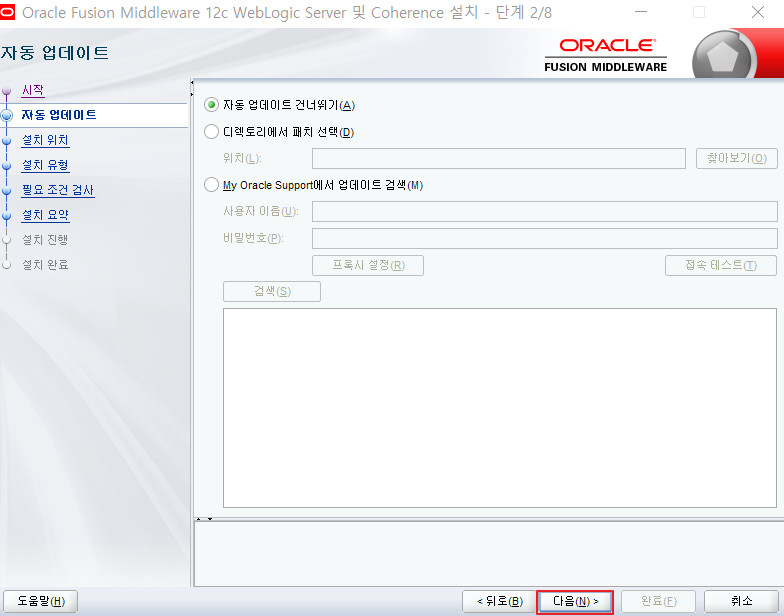Viewport: 784px width, 616px height.
Task: Click the current 자동 업데이트 step bullet icon
Action: click(x=6, y=116)
